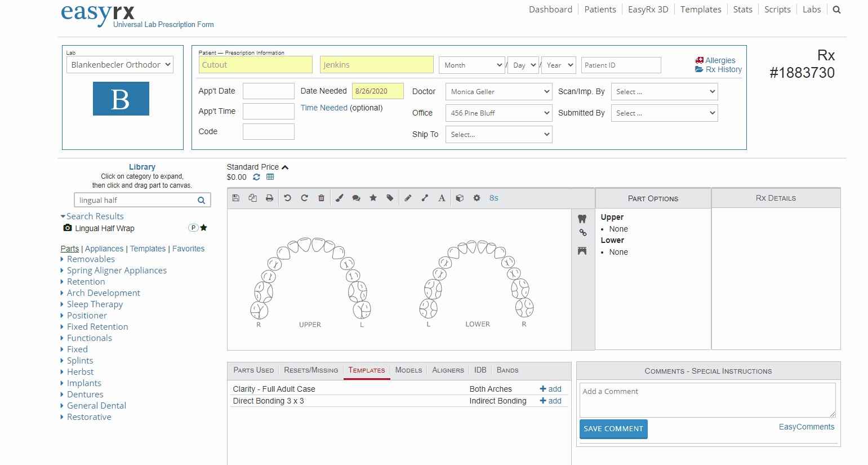Click the 3D cube icon in the toolbar
868x465 pixels.
point(460,198)
